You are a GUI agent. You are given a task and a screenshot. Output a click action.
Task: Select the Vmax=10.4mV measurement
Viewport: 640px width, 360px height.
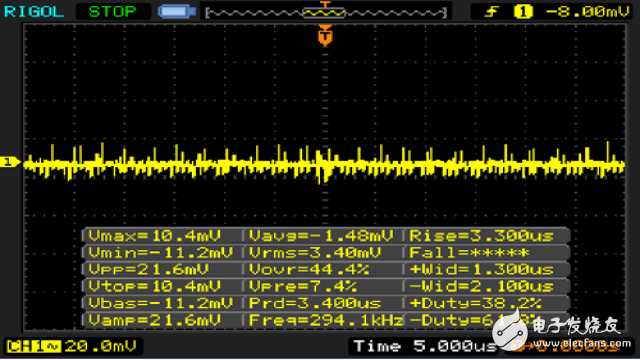point(155,236)
